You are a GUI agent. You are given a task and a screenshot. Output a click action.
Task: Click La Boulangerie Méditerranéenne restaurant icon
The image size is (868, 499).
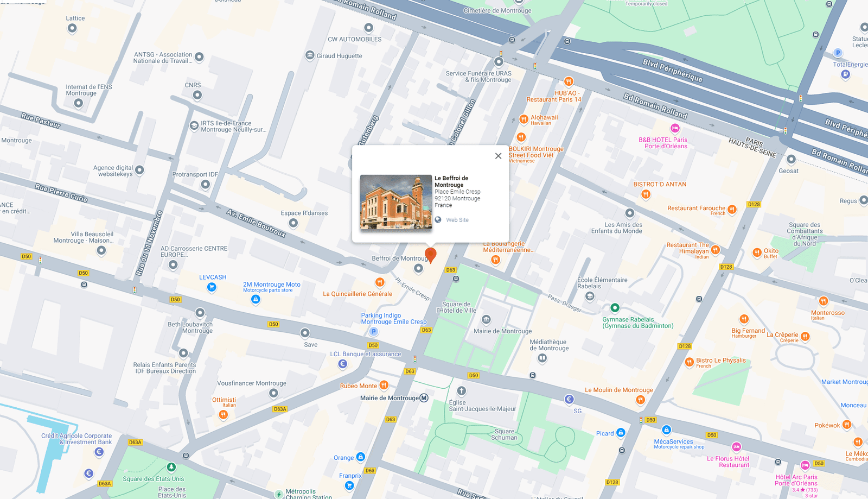click(495, 260)
